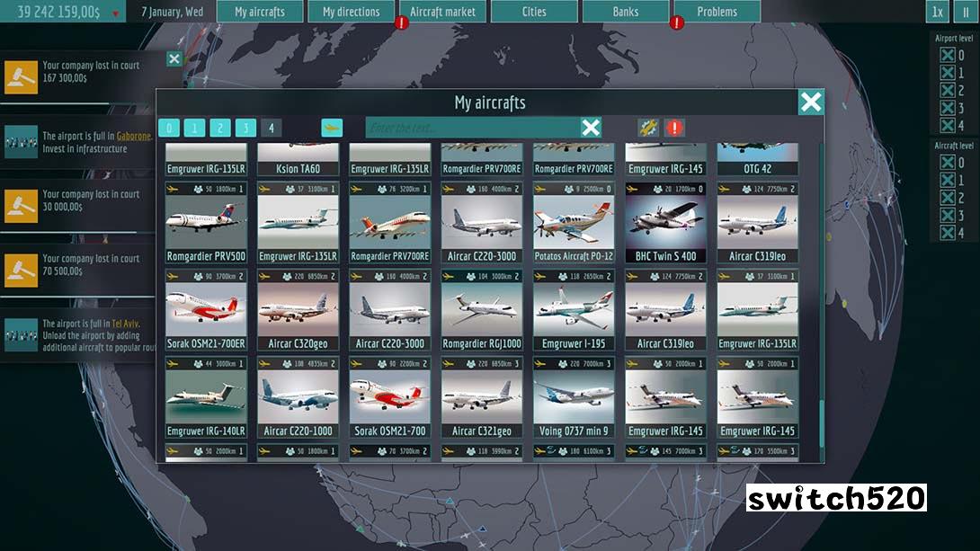Toggle airport level 2 checkbox
This screenshot has height=551, width=980.
948,90
